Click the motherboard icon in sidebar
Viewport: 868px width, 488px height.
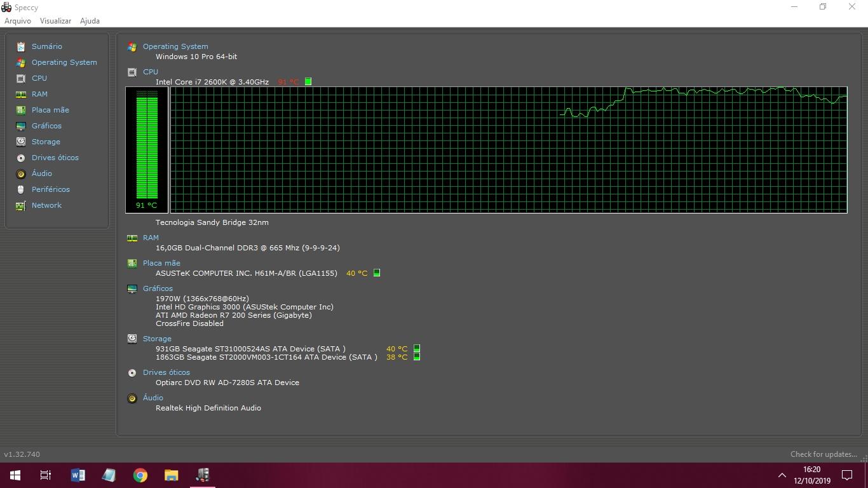[21, 110]
